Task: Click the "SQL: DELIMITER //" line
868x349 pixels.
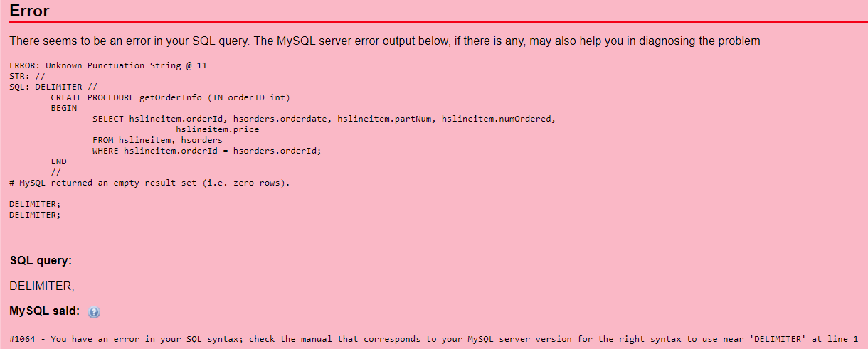Action: (53, 87)
